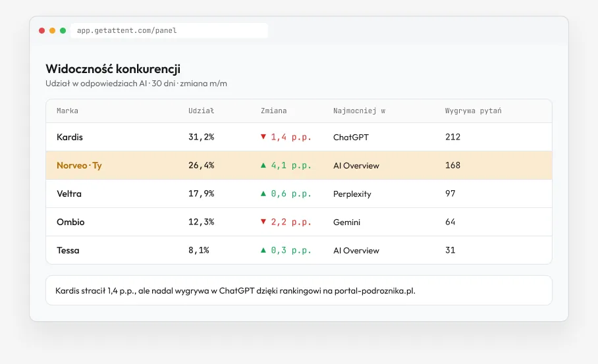This screenshot has height=364, width=598.
Task: Click AI Overview in the Norveo row
Action: (x=356, y=166)
